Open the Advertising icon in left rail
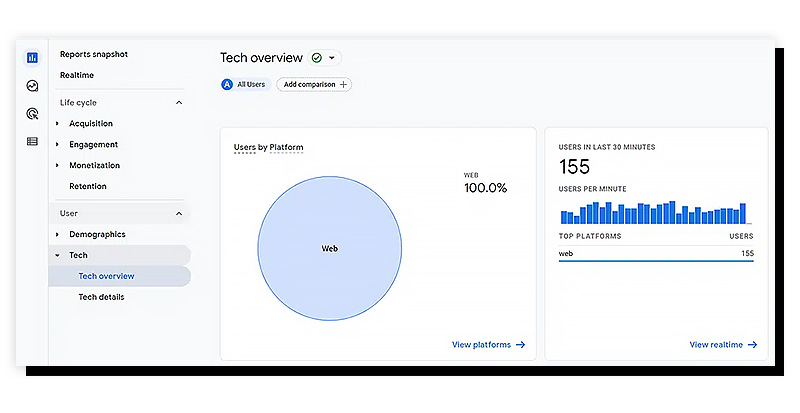 pyautogui.click(x=32, y=113)
